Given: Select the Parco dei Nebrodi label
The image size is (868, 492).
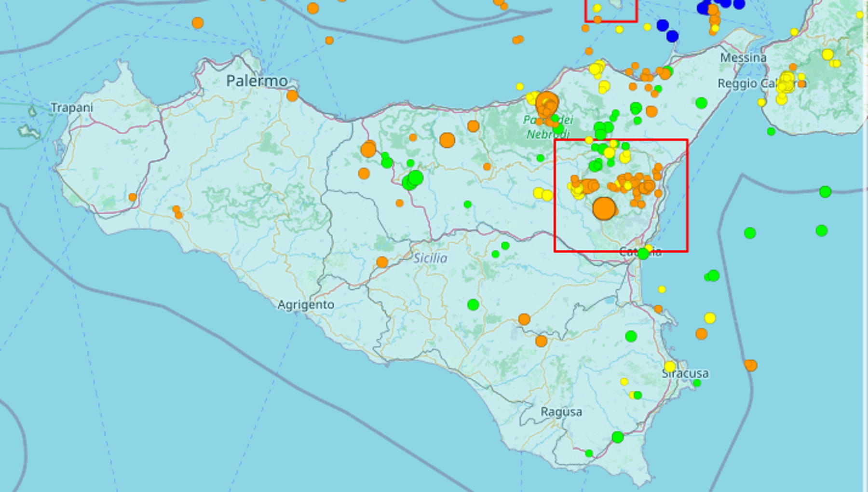Looking at the screenshot, I should 548,127.
